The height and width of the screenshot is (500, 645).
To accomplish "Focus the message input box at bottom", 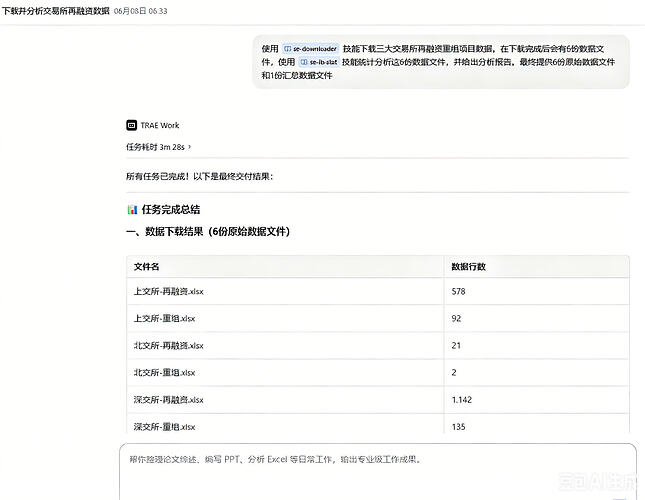I will pos(378,471).
